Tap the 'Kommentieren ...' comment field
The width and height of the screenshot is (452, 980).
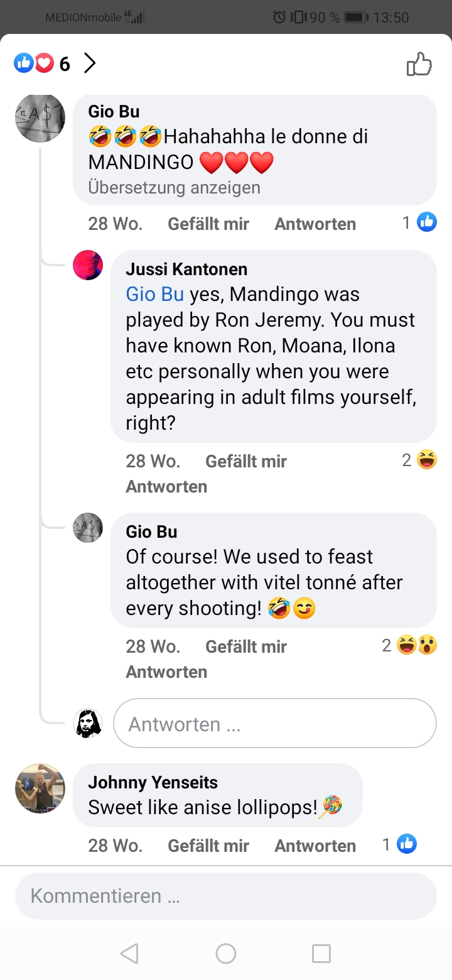[x=225, y=895]
